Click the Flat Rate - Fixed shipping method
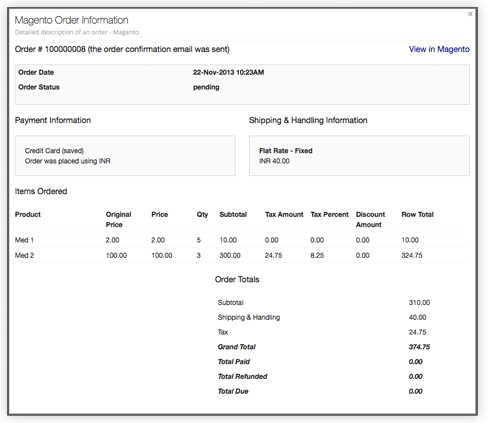The height and width of the screenshot is (423, 488). (286, 151)
